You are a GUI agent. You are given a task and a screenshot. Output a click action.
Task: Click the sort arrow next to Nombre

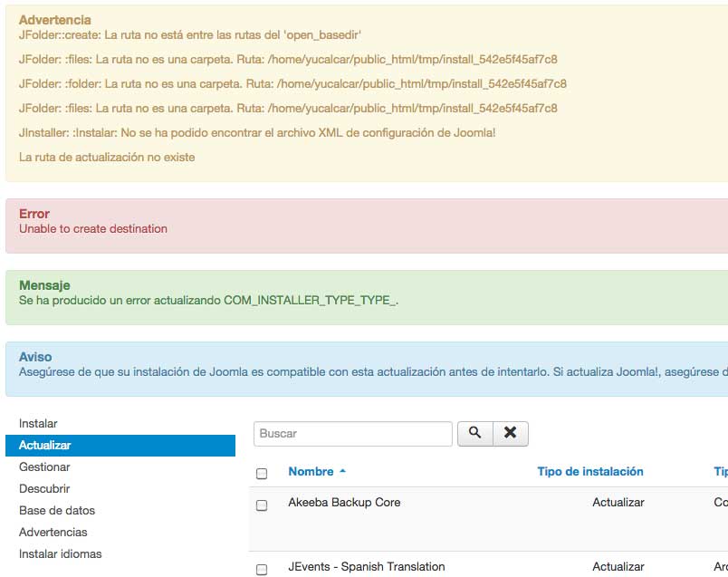click(x=342, y=471)
